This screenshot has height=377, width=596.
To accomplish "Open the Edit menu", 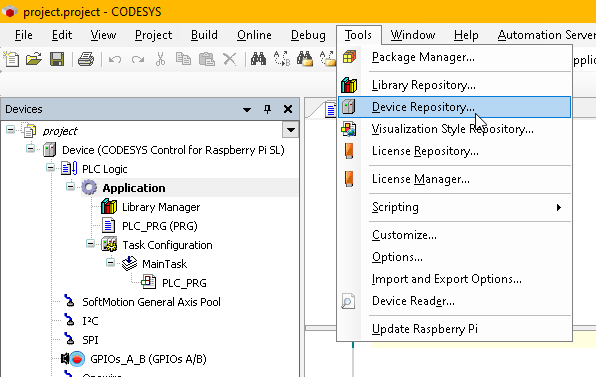I will pyautogui.click(x=62, y=35).
